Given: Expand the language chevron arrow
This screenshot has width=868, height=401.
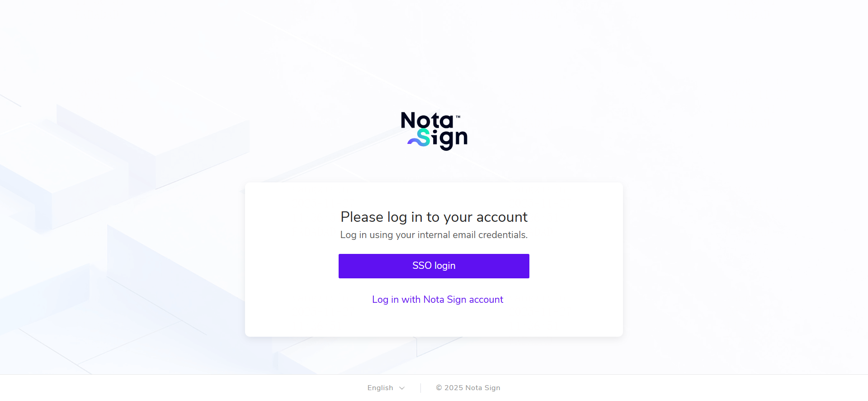Looking at the screenshot, I should 402,388.
